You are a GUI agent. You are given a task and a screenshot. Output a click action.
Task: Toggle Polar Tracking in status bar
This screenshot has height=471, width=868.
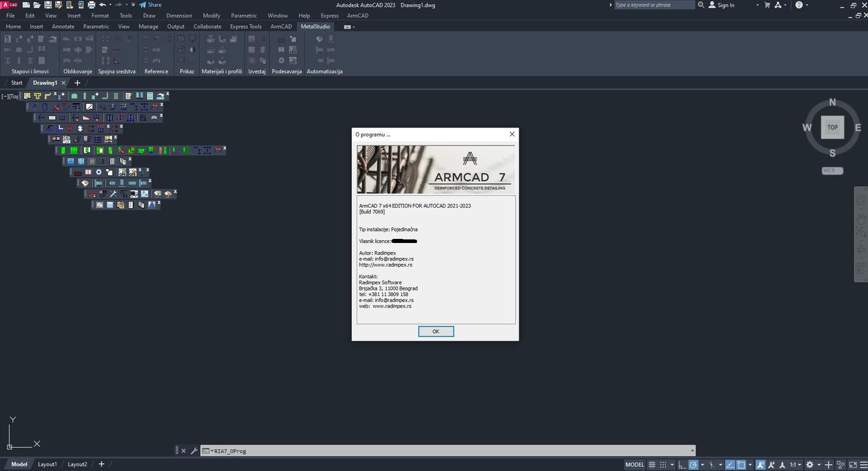(693, 465)
